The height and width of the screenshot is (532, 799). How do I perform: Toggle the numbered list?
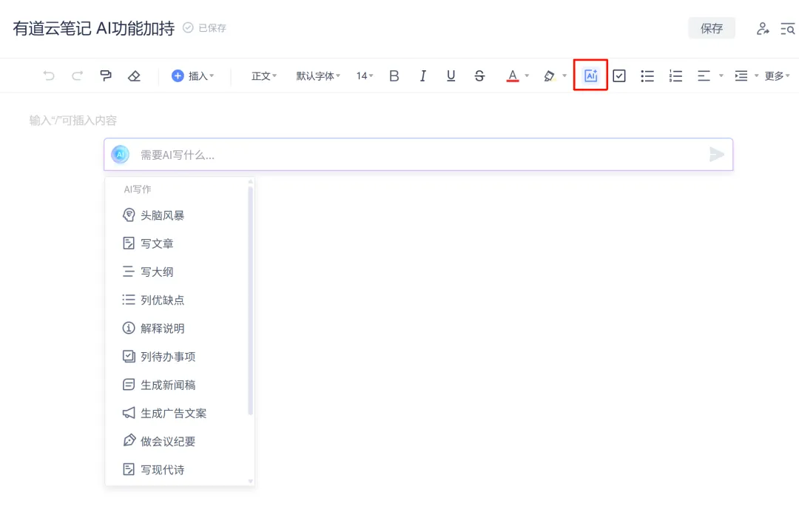675,76
